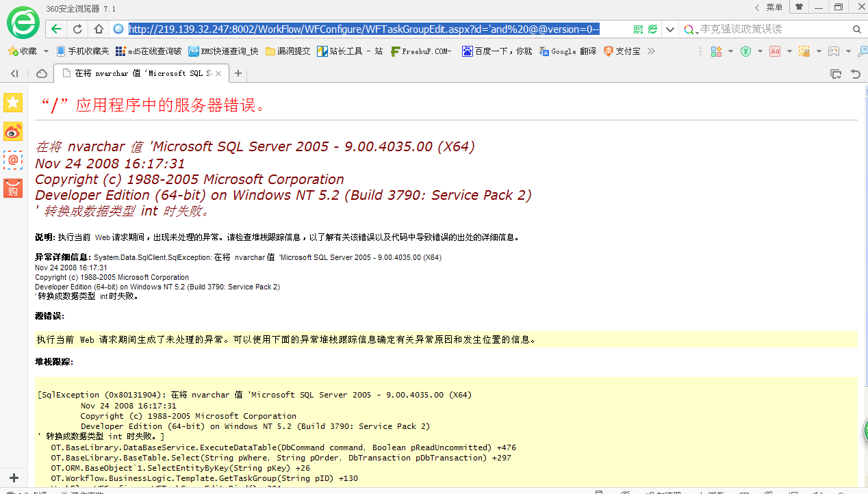Open the sidebar shopping bag icon
Viewport: 868px width, 494px height.
click(x=13, y=188)
